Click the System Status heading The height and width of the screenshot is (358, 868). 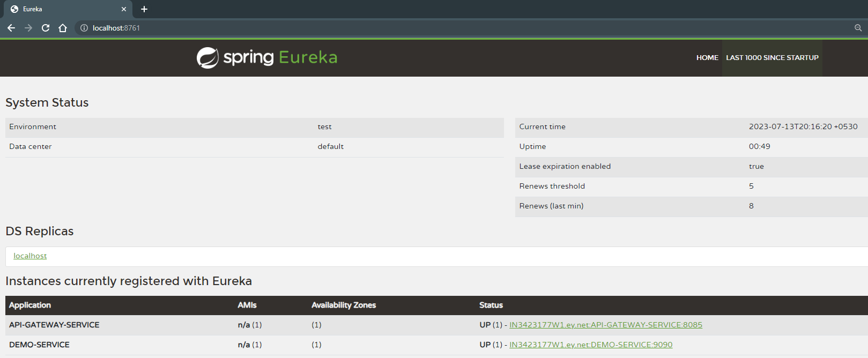47,102
